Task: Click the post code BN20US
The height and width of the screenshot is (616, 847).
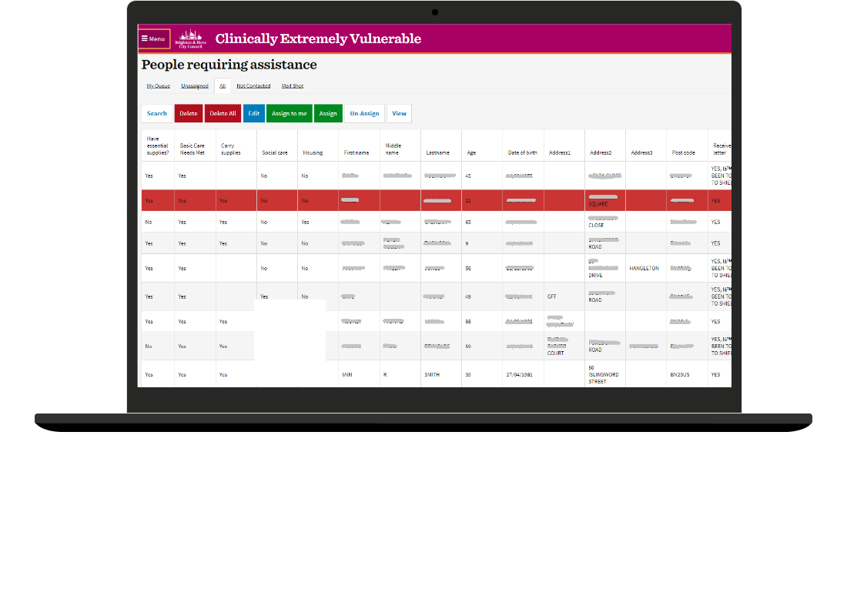Action: (680, 374)
